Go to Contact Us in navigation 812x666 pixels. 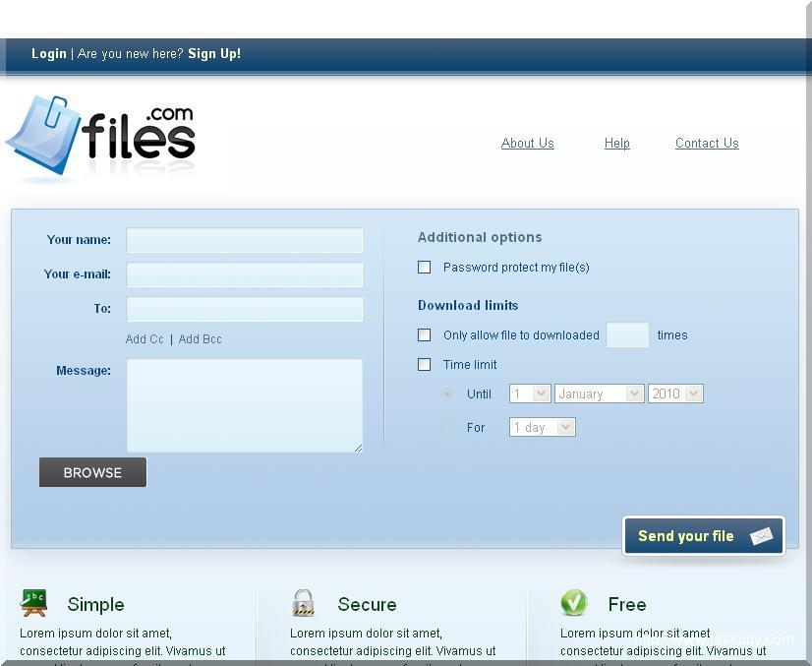click(707, 144)
